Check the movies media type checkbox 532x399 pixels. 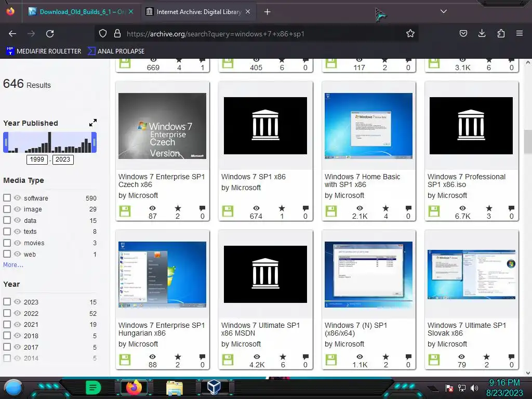pos(7,243)
